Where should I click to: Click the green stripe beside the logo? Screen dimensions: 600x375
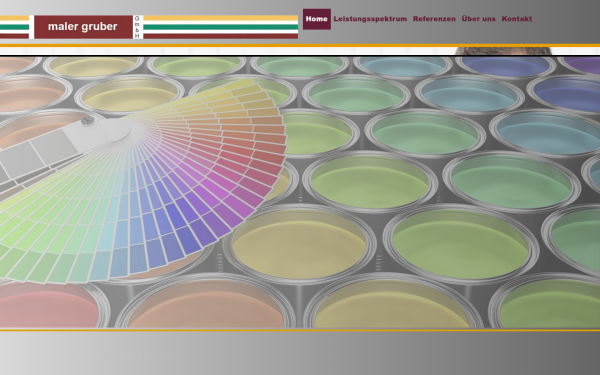tap(221, 27)
